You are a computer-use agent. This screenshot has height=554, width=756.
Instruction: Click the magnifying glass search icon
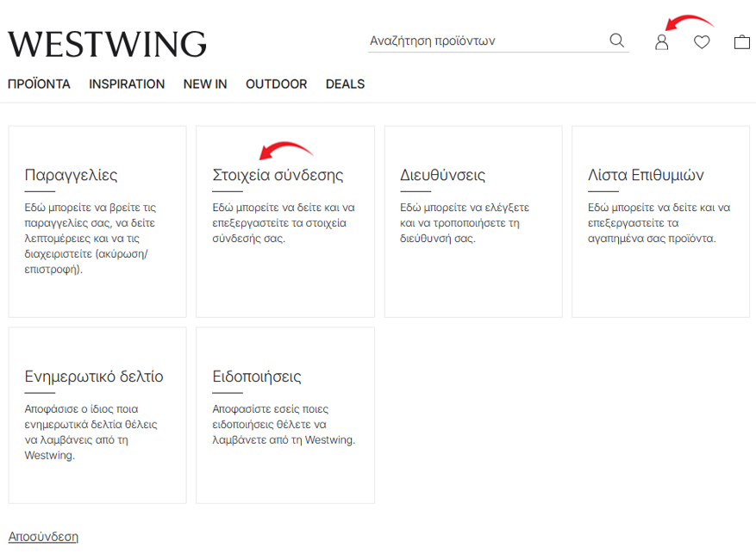[616, 40]
